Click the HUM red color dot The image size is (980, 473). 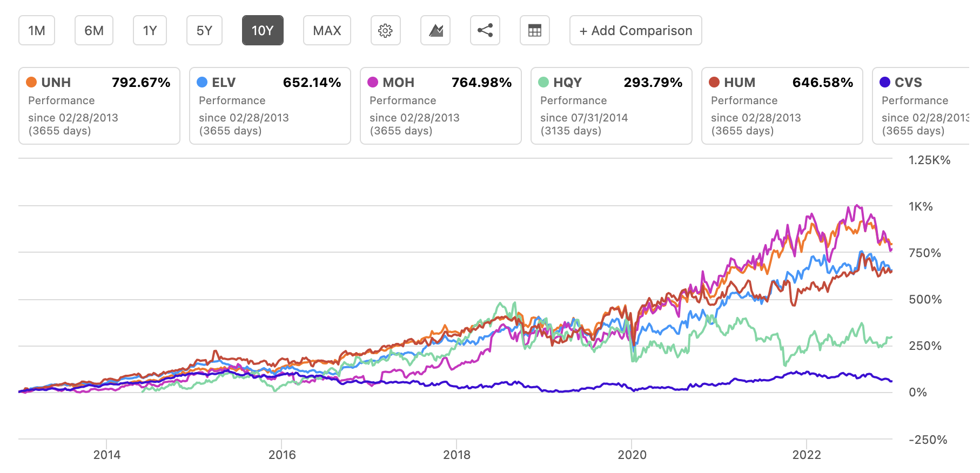pos(714,82)
